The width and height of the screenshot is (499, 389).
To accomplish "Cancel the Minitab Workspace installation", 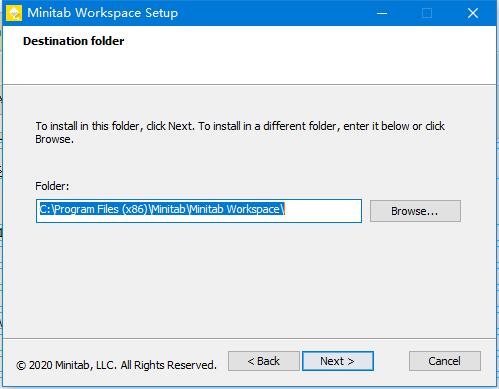I will click(445, 361).
